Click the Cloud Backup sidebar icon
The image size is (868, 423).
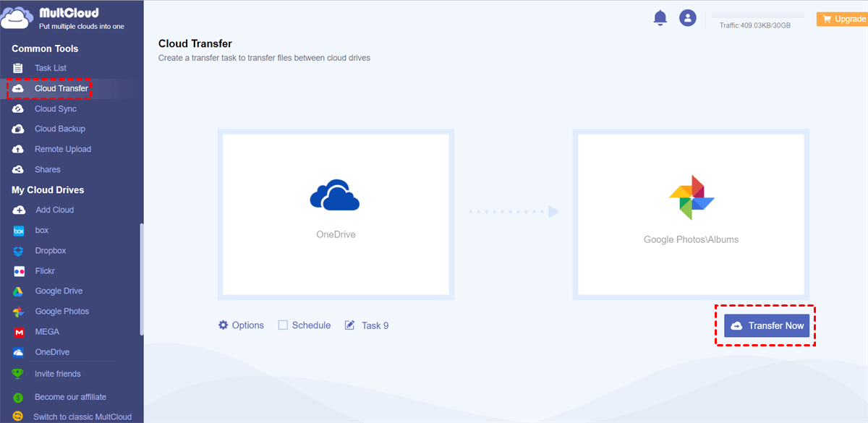point(18,129)
